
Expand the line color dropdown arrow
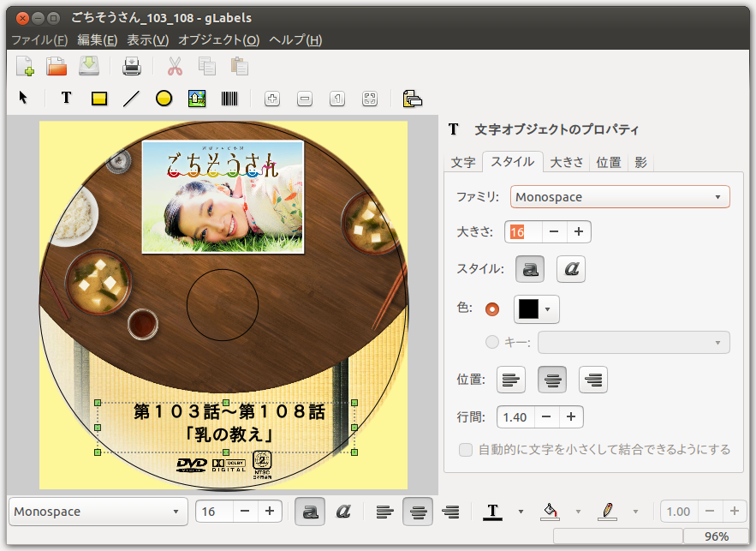[635, 512]
